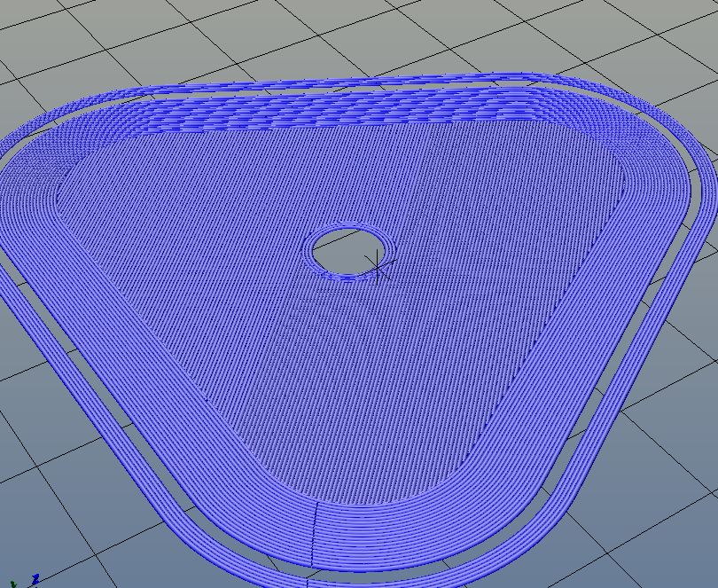Click the outer skirt loop along the top edge
718x588 pixels.
[355, 83]
